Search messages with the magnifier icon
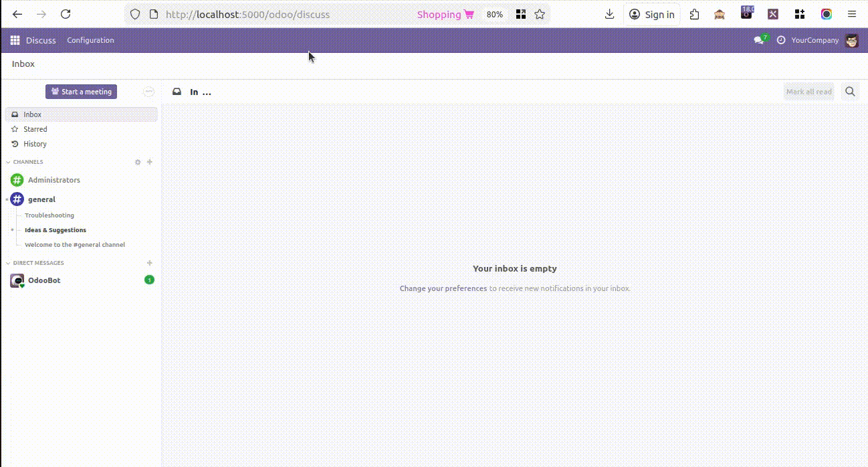Viewport: 868px width, 467px height. pos(850,92)
